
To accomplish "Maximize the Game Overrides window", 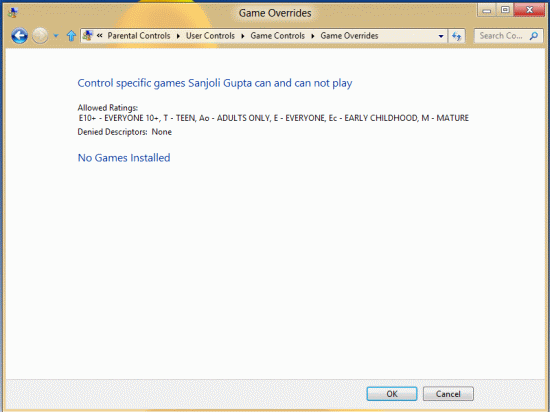I will (x=505, y=10).
